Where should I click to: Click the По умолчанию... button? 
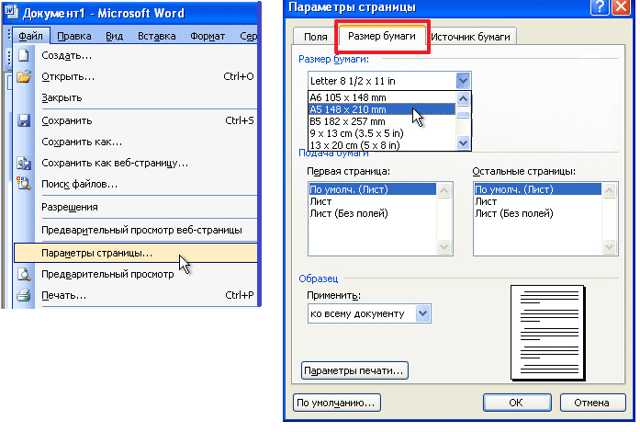click(x=336, y=403)
